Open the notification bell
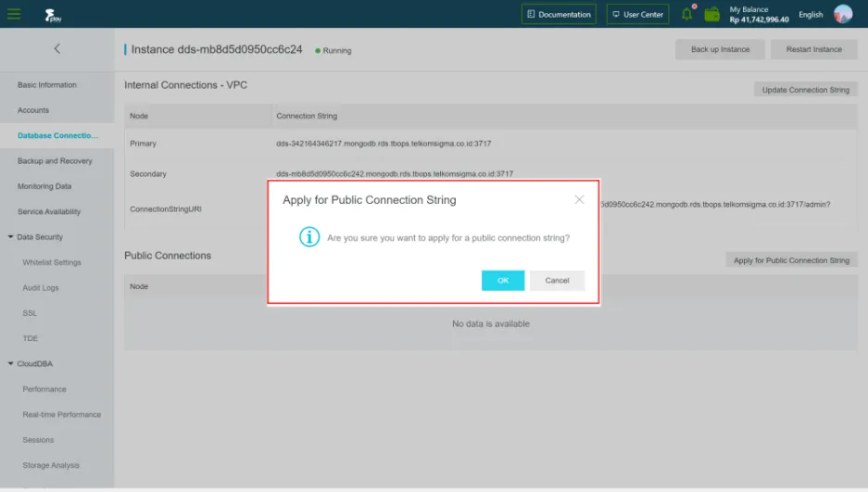 (687, 14)
